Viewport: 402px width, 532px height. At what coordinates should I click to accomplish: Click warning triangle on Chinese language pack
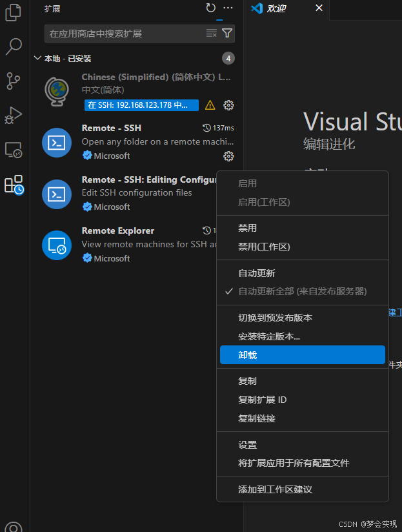[x=210, y=105]
